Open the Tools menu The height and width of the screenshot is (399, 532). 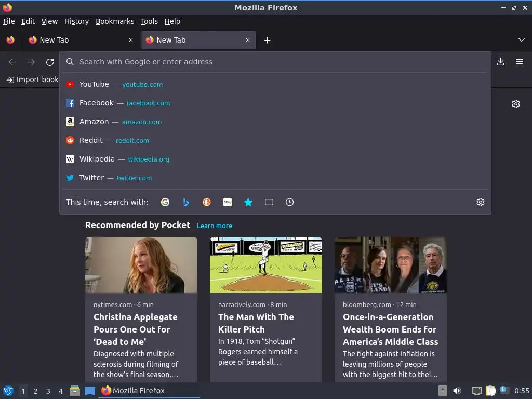[x=149, y=21]
